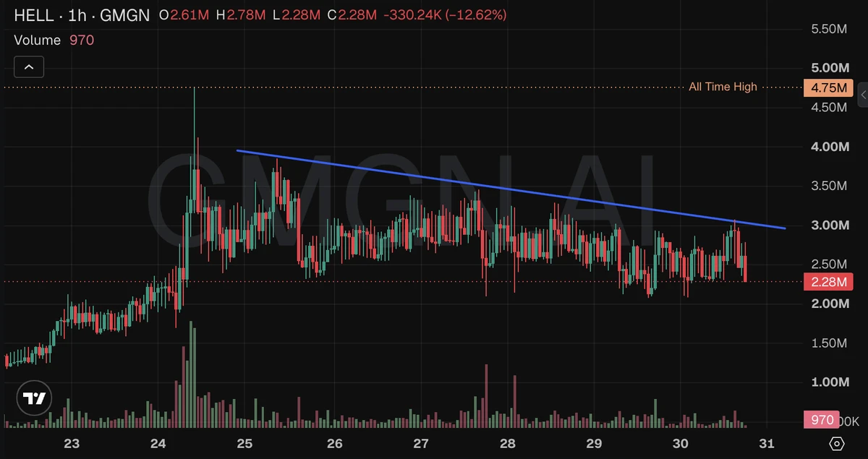Click date 28 on the time axis
868x459 pixels.
(x=508, y=443)
